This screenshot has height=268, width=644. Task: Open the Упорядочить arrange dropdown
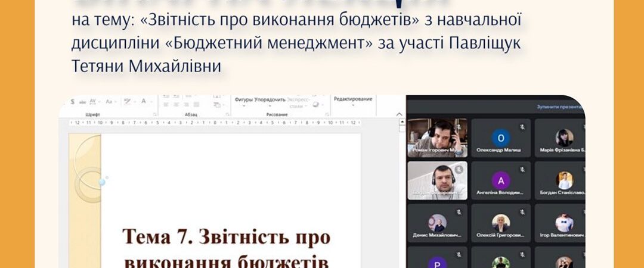point(270,101)
